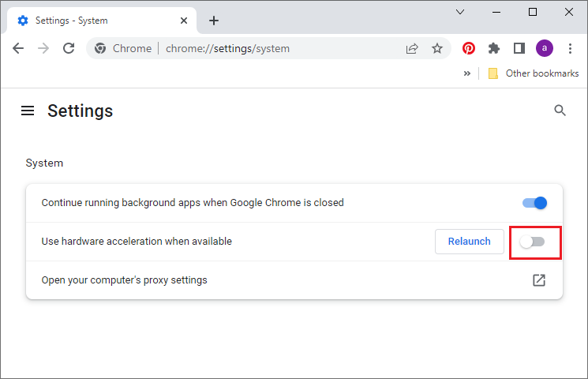Click the Pinterest extension icon

click(468, 48)
